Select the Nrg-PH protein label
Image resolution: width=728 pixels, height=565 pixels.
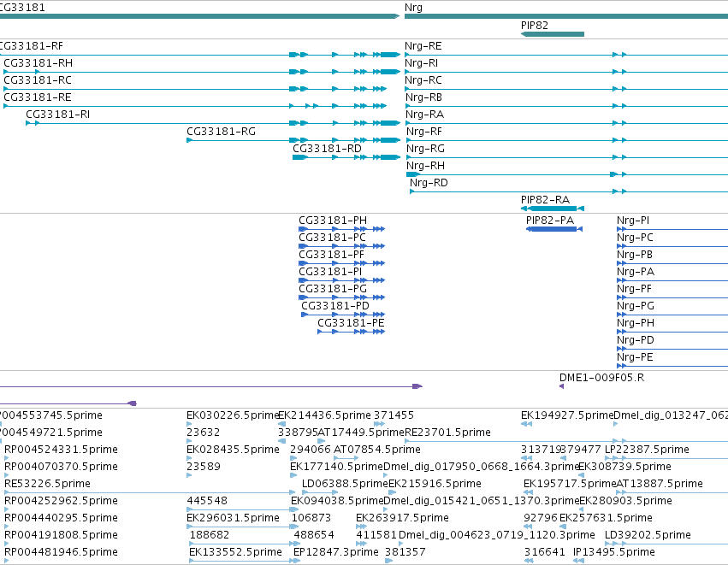636,323
